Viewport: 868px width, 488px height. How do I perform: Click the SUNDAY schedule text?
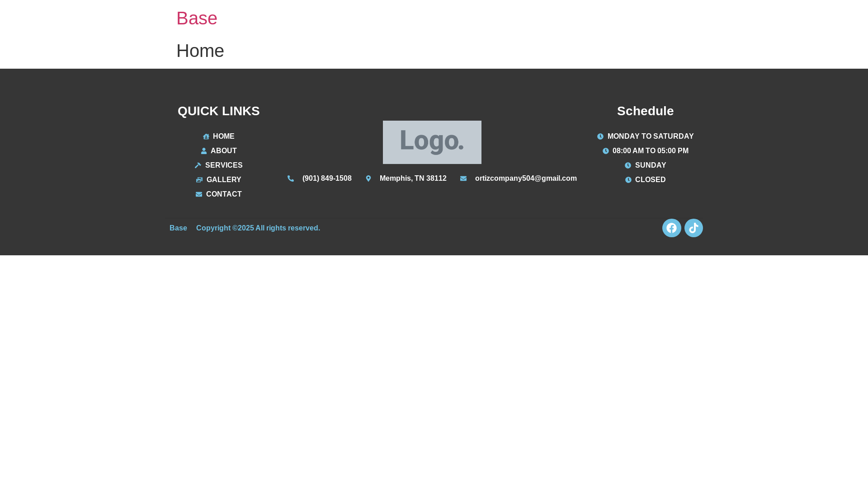click(651, 165)
